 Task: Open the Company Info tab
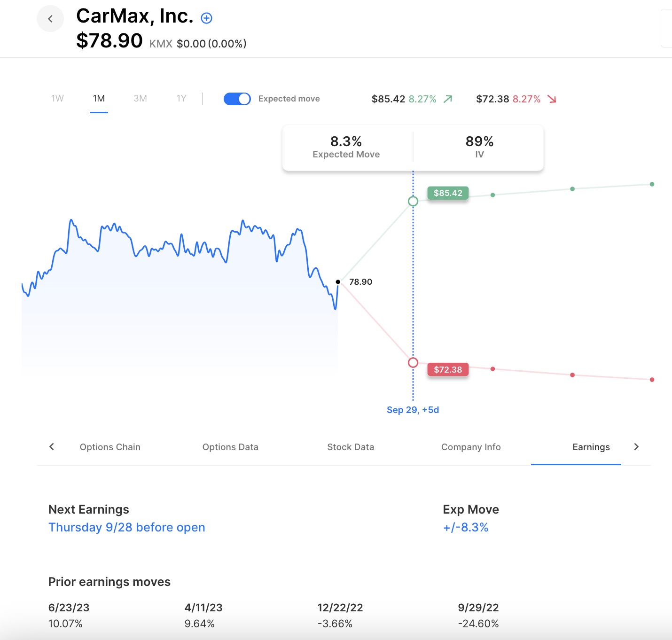coord(471,447)
